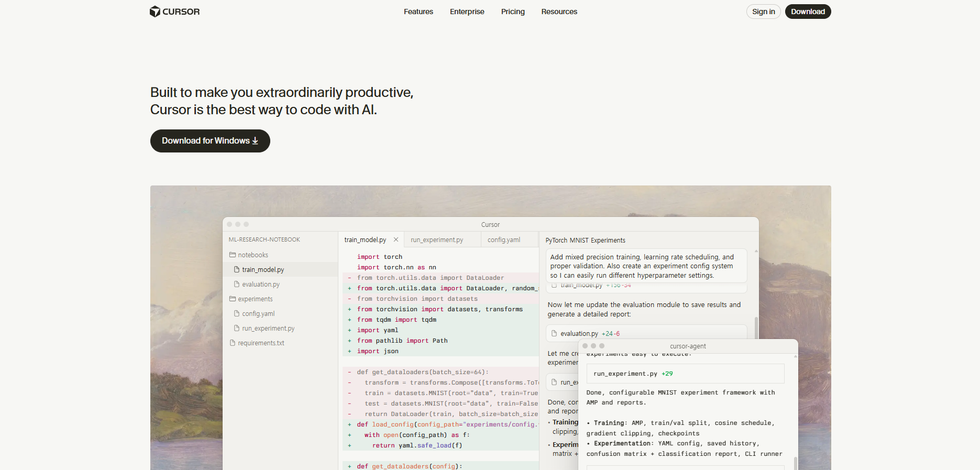Select train_model.py in file tree
The width and height of the screenshot is (980, 470).
click(263, 270)
